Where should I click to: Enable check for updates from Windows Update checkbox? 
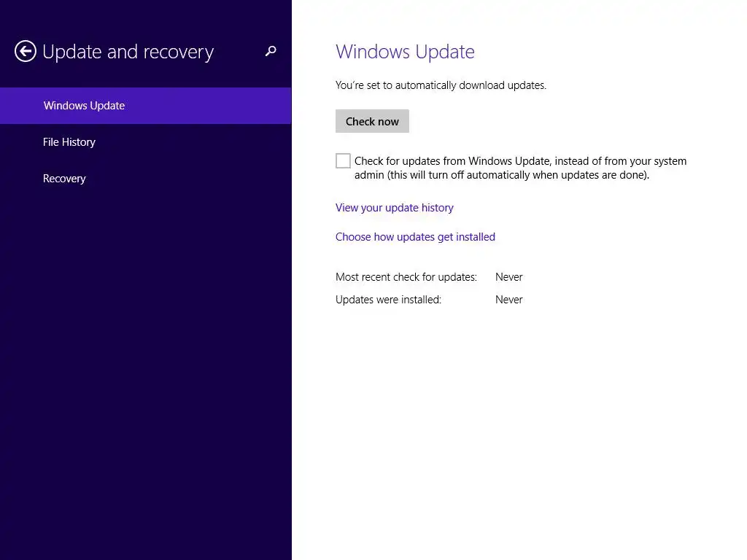coord(343,161)
